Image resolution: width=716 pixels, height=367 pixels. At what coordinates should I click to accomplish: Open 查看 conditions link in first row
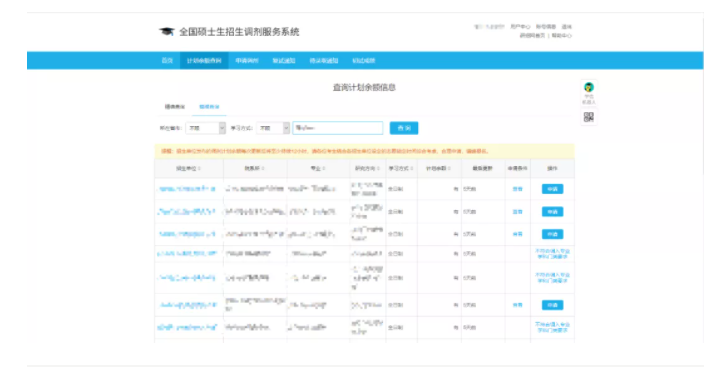517,189
